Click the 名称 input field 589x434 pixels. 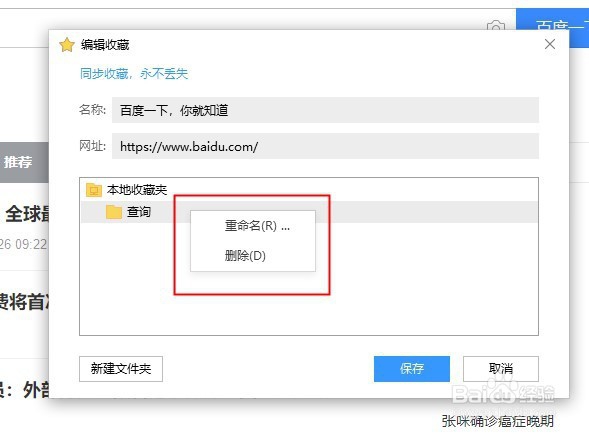325,110
